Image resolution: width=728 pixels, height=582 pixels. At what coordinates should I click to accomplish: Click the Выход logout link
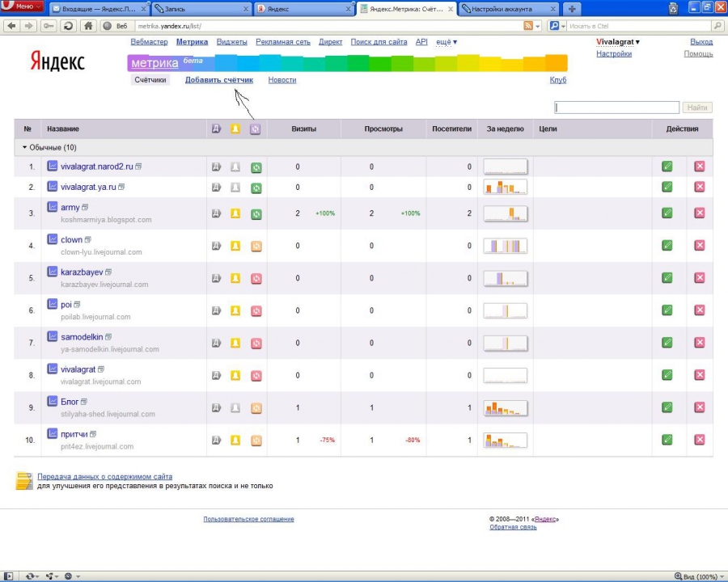[701, 42]
